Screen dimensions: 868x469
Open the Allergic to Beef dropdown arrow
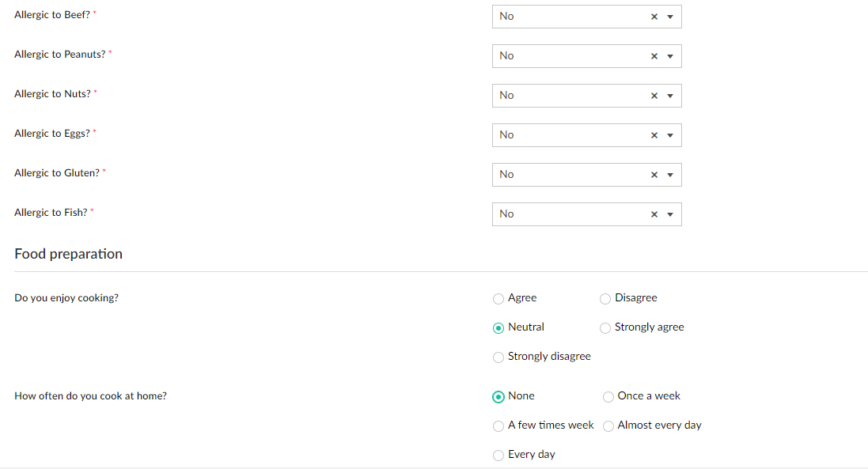[x=670, y=17]
